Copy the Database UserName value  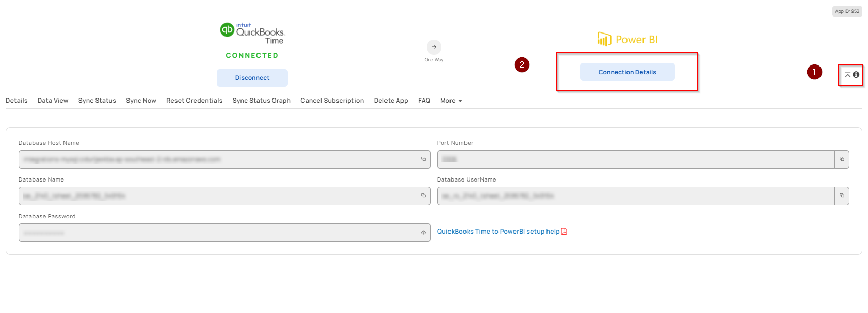coord(842,196)
